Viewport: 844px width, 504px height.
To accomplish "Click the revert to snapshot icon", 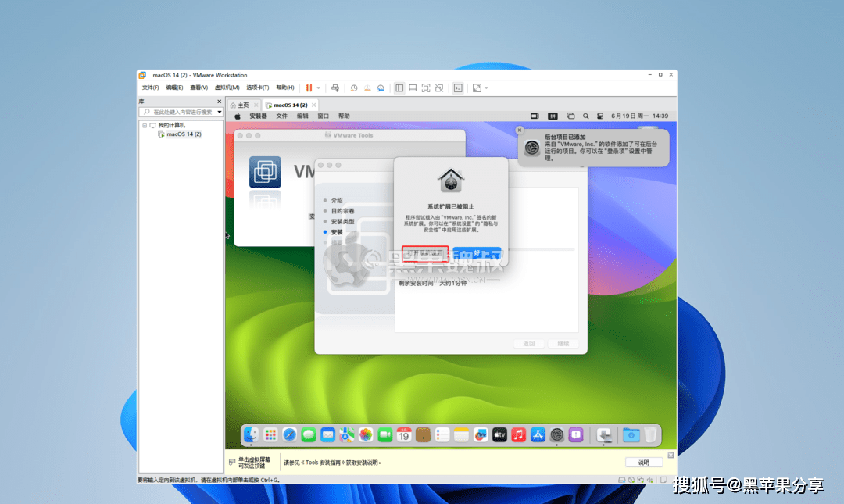I will [367, 88].
